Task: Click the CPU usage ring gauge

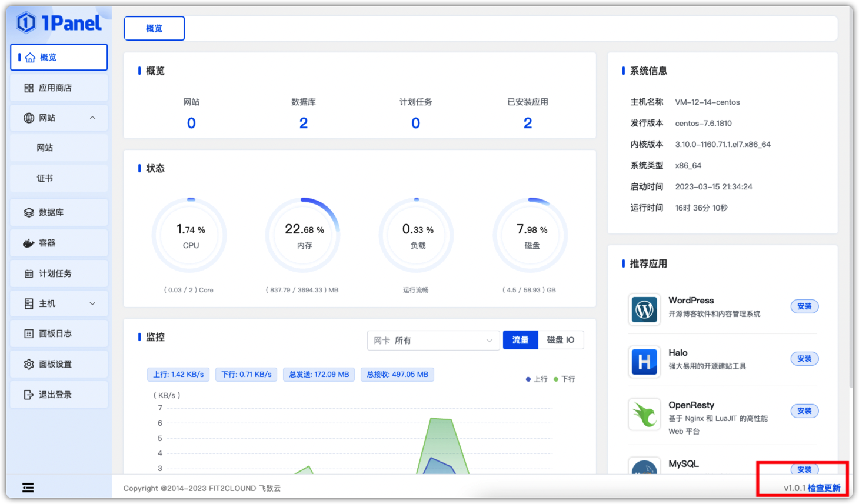Action: pyautogui.click(x=189, y=234)
